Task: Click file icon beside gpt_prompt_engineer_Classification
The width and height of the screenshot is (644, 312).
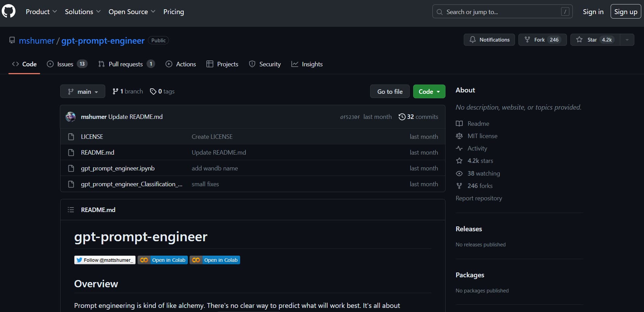Action: [71, 184]
